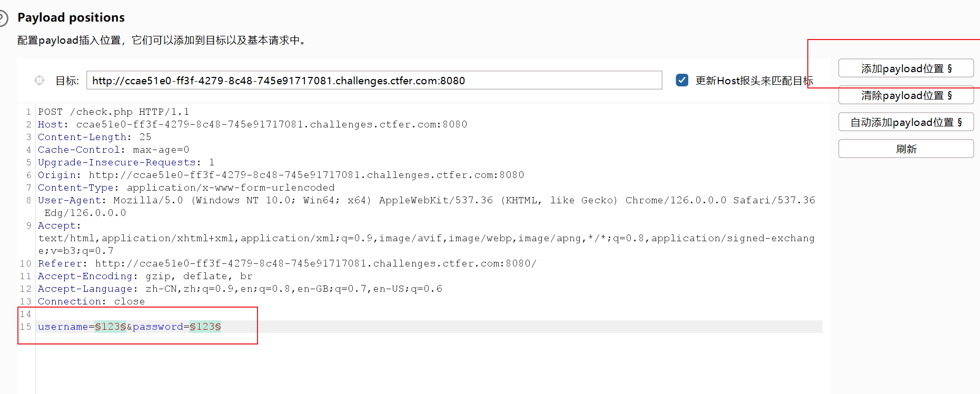Click the Host header line
The width and height of the screenshot is (980, 394).
click(x=252, y=124)
